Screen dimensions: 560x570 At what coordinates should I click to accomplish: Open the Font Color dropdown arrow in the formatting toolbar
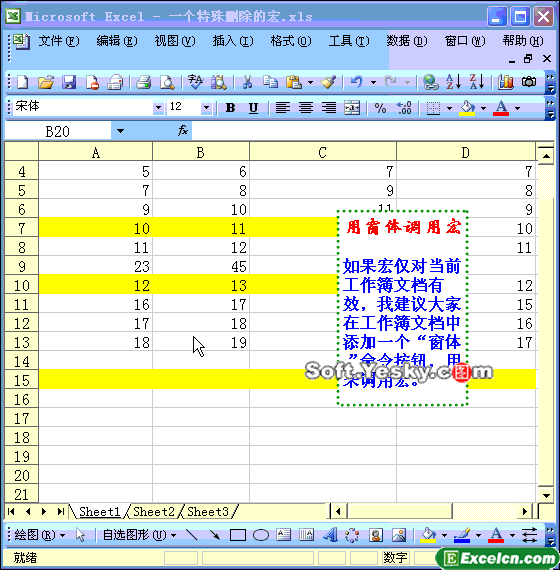517,108
